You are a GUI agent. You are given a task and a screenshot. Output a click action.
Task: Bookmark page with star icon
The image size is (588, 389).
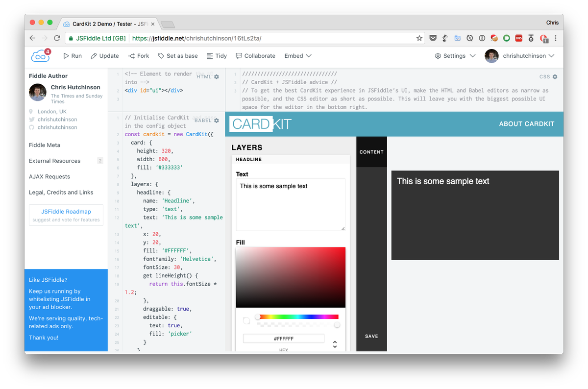click(419, 38)
